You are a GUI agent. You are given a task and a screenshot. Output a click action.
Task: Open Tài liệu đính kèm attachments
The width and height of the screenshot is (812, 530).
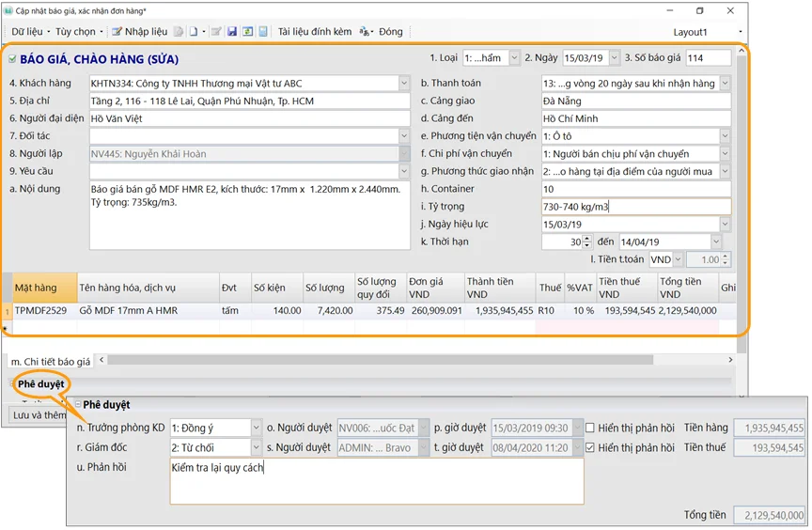pos(314,32)
